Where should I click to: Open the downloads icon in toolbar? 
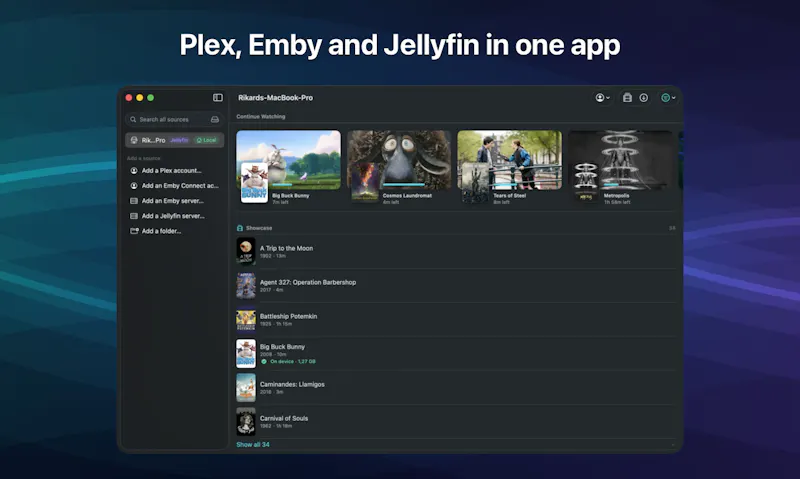(644, 97)
